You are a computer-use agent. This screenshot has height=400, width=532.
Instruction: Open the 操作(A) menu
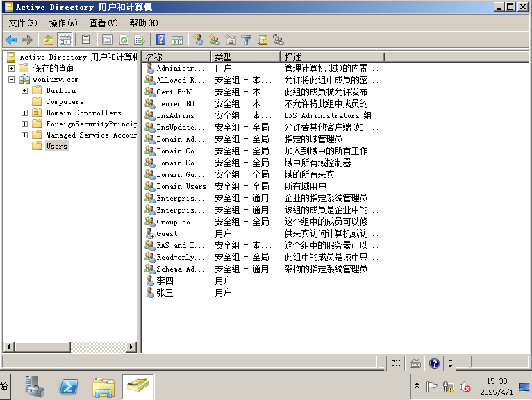point(63,23)
